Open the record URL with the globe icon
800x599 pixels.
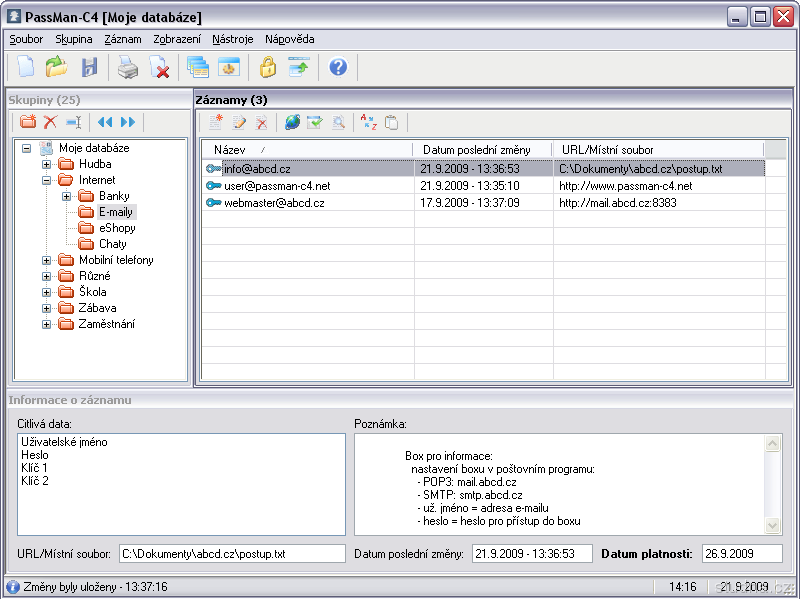(292, 122)
